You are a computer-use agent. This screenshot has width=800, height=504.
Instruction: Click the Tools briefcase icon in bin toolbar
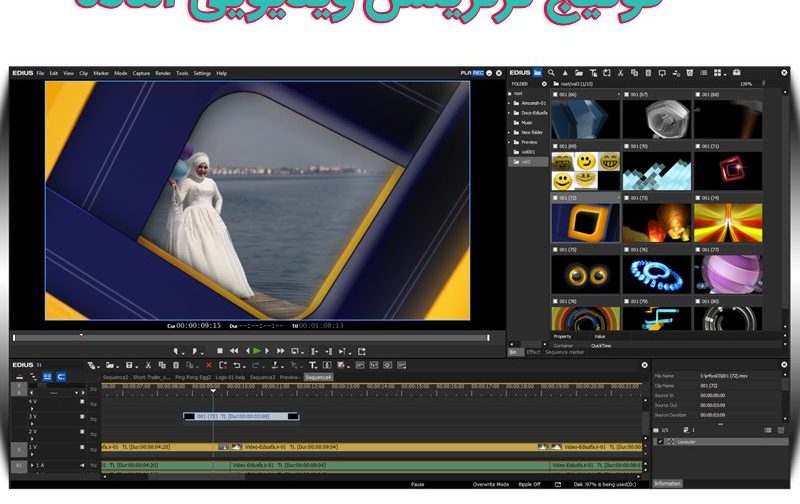737,73
